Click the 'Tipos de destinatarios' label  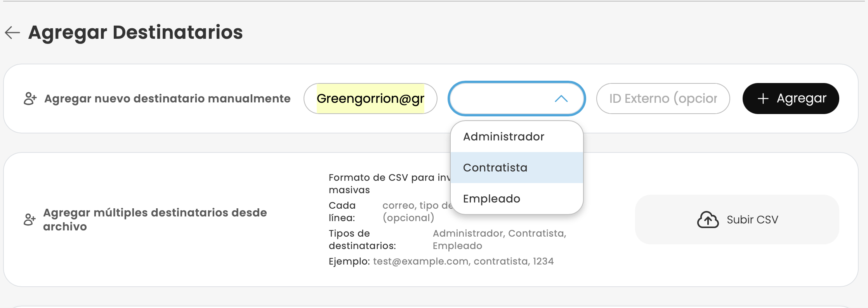[362, 239]
